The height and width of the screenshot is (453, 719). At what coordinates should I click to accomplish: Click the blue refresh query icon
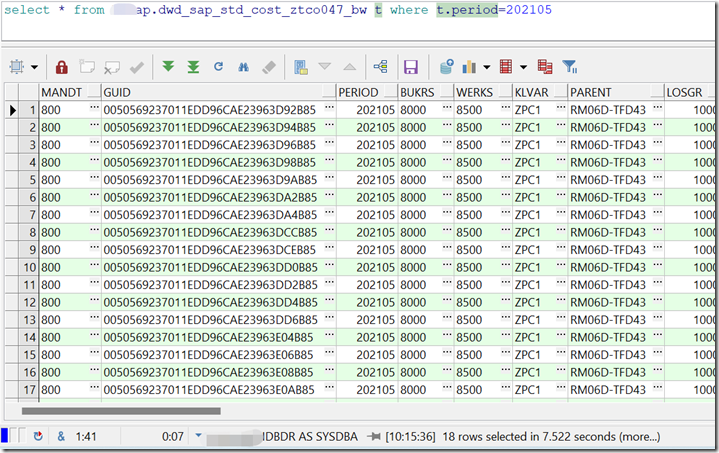click(x=218, y=66)
